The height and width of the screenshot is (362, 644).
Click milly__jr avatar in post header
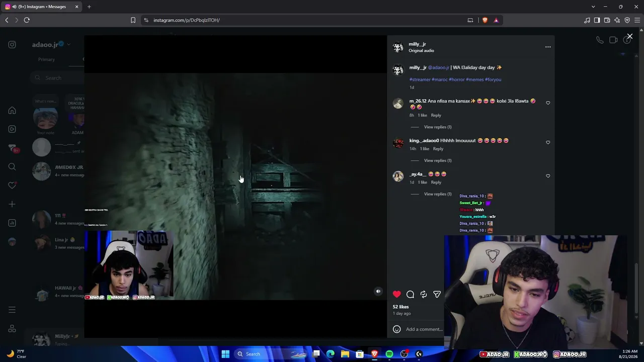(398, 47)
